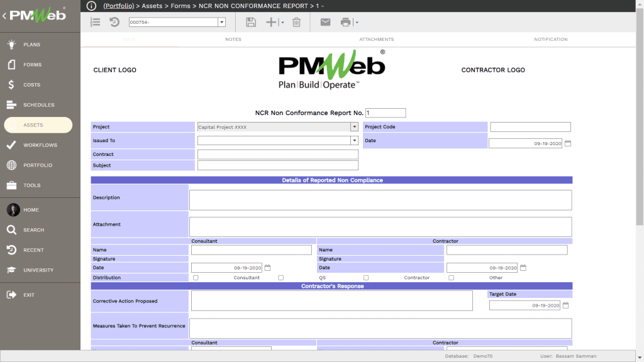This screenshot has width=644, height=362.
Task: Expand the print options dropdown arrow
Action: point(357,23)
